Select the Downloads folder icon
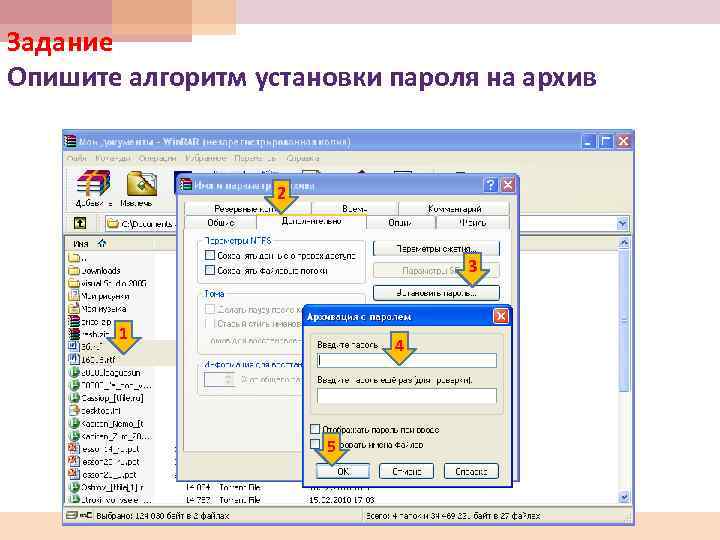The height and width of the screenshot is (540, 720). tap(73, 270)
